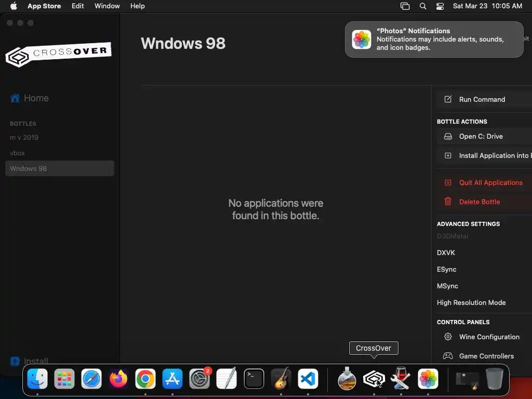Click Open C: Drive
The height and width of the screenshot is (399, 532).
click(x=484, y=137)
